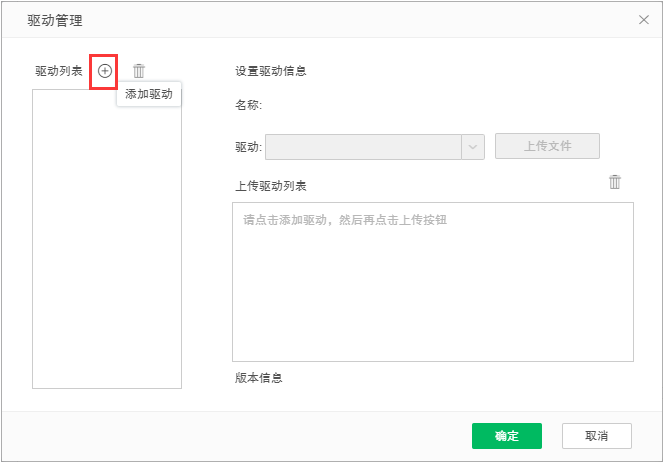Expand the 驱动 dropdown arrow
Image resolution: width=664 pixels, height=463 pixels.
[x=472, y=147]
